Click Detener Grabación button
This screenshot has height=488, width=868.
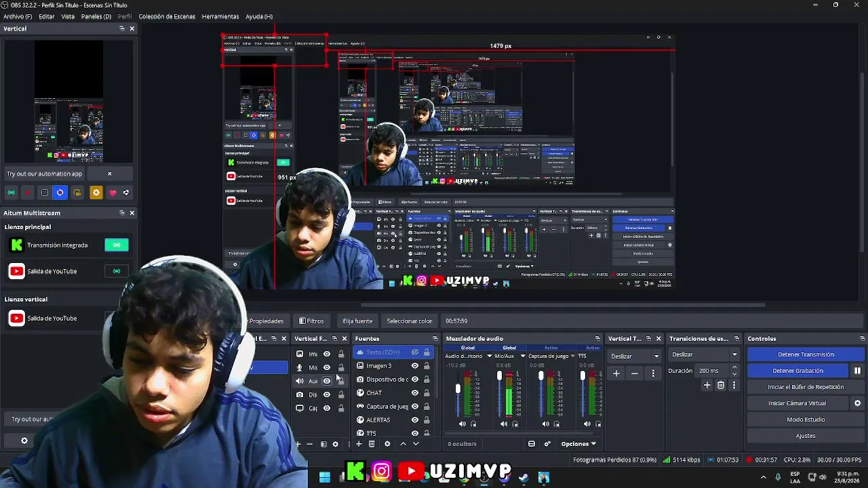797,371
